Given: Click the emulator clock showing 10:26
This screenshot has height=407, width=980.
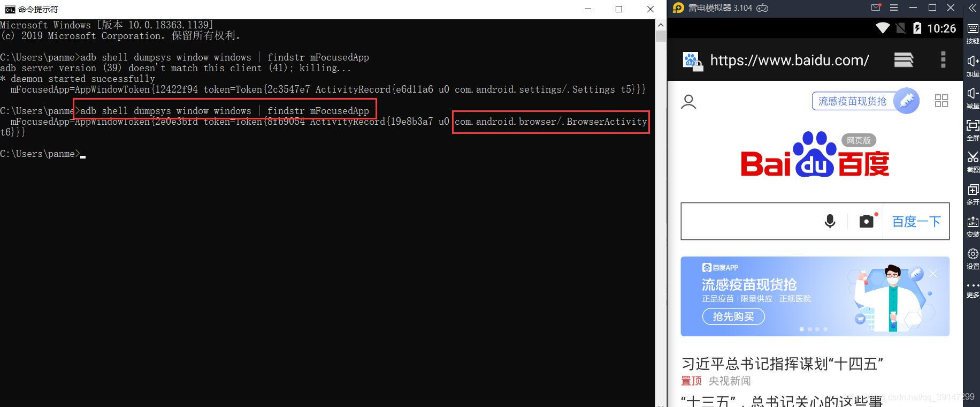Looking at the screenshot, I should 941,28.
